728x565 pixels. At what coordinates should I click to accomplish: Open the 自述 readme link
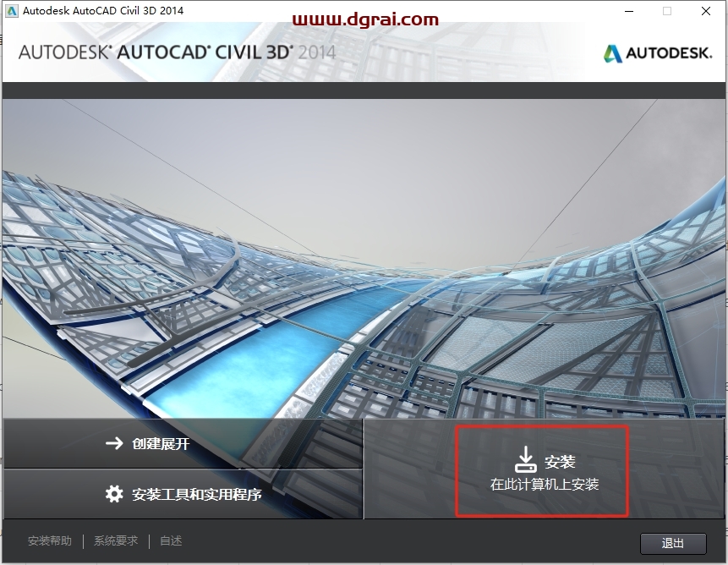click(x=171, y=540)
